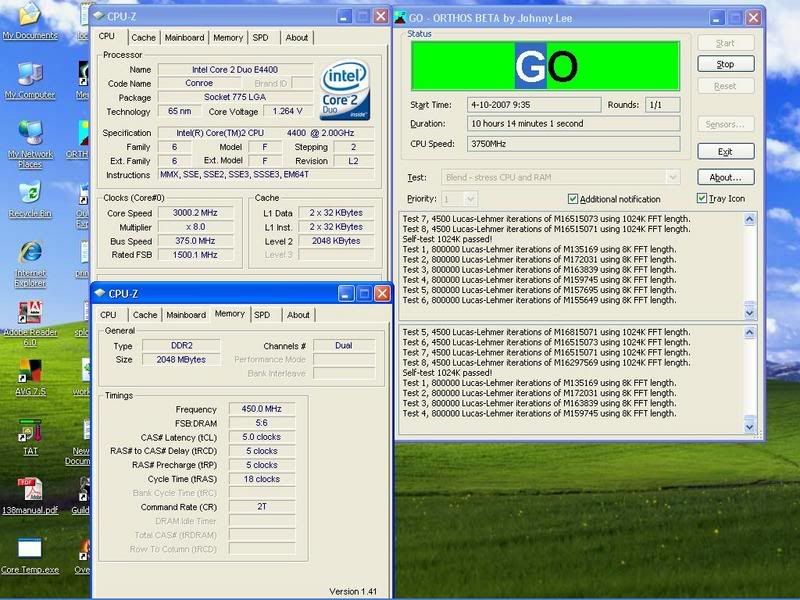Toggle the Additional notification checkbox
Screen dimensions: 800x600
tap(573, 199)
